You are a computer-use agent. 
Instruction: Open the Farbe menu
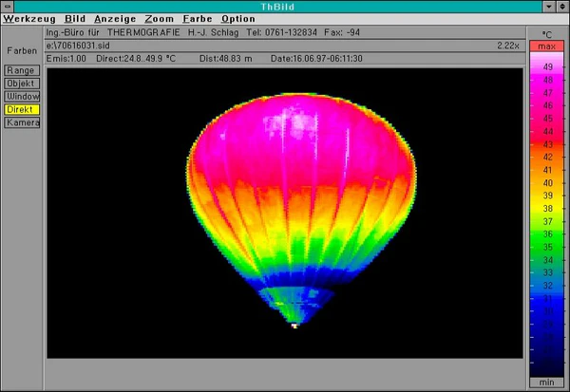pyautogui.click(x=198, y=19)
